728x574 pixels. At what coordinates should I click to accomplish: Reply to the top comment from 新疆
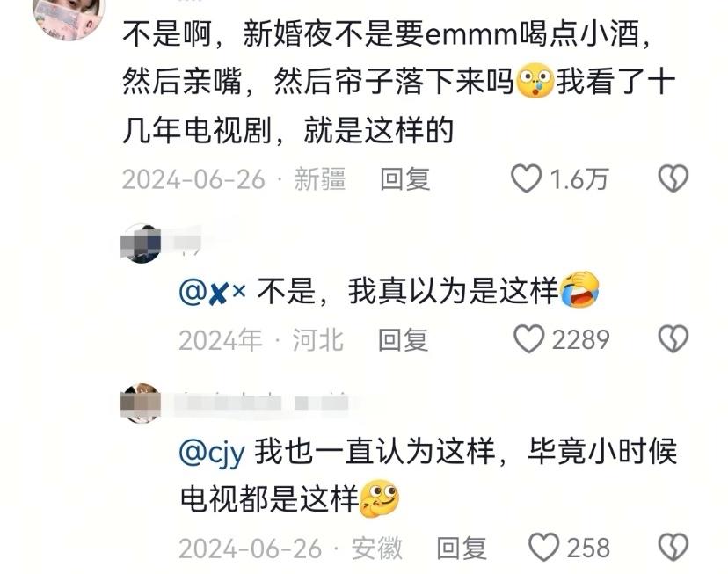404,179
